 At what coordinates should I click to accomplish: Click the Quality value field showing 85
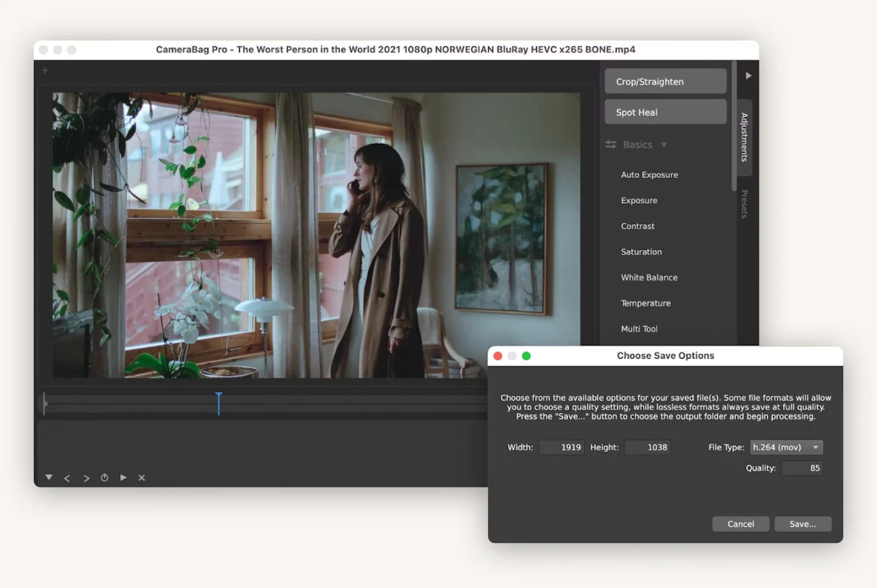click(x=802, y=467)
